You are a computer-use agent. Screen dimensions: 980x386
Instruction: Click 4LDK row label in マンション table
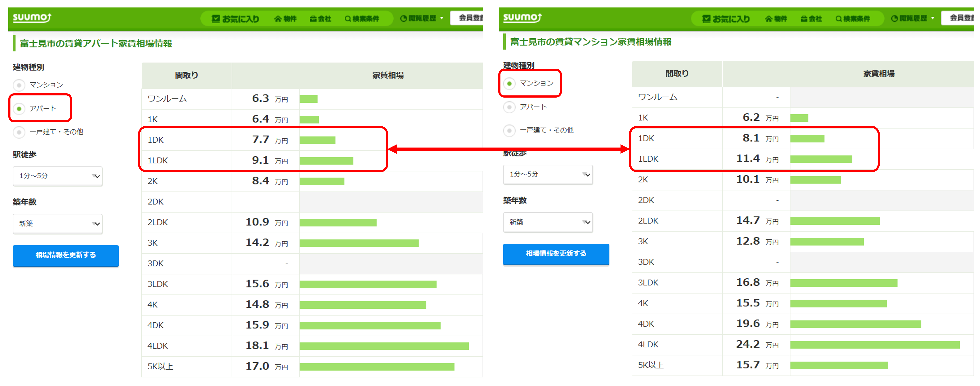pos(648,345)
